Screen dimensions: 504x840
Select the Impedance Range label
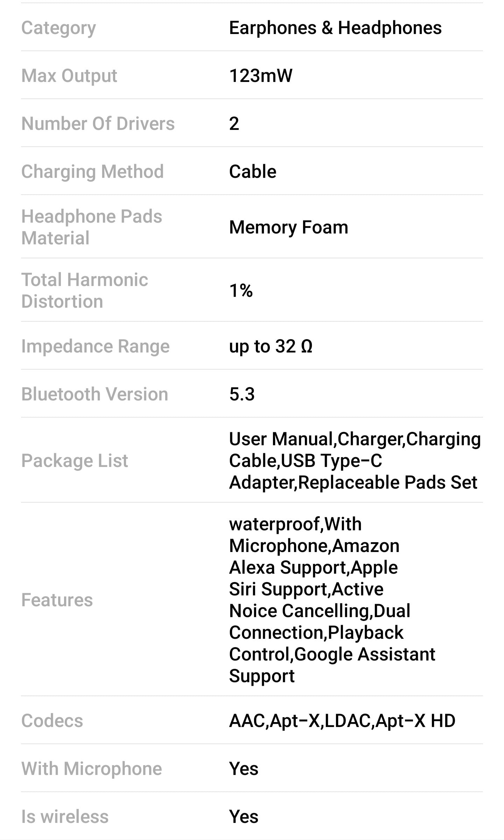pos(95,346)
